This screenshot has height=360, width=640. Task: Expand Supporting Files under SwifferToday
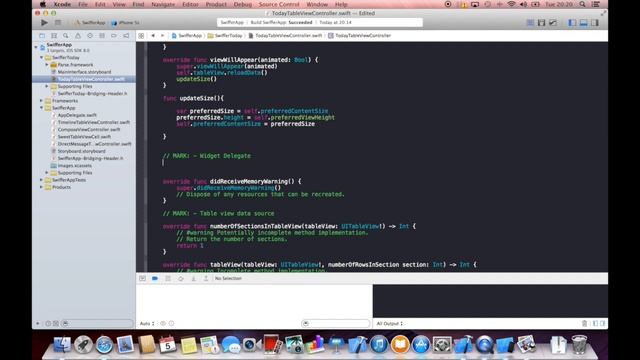(x=47, y=86)
